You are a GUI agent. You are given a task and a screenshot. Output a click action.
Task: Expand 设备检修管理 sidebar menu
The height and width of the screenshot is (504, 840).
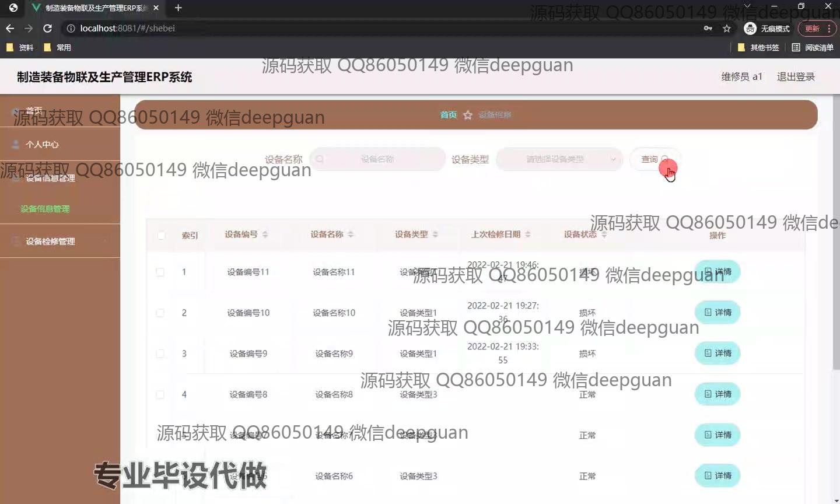(x=50, y=241)
